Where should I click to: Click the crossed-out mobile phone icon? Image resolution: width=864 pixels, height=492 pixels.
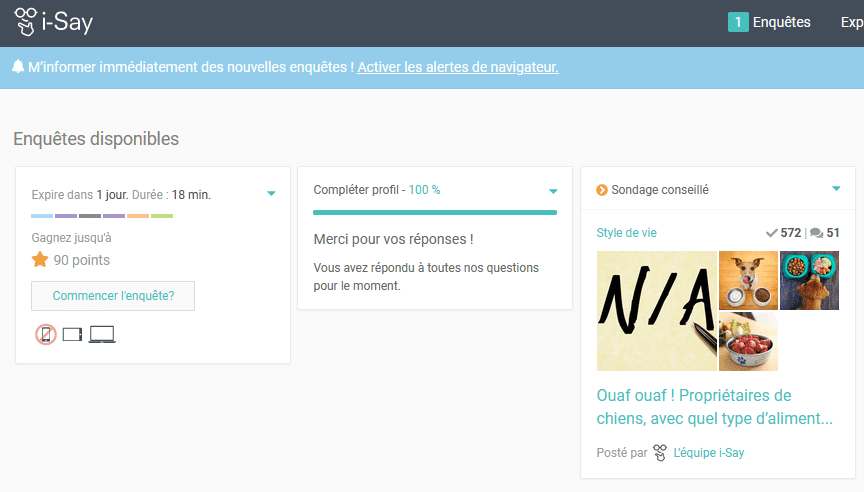[45, 334]
